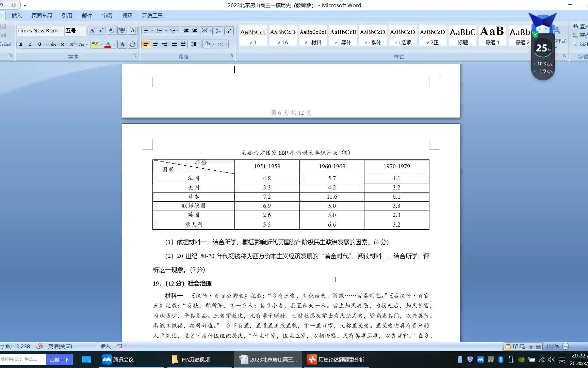This screenshot has width=588, height=368.
Task: Click the macro recording status icon
Action: 119,346
